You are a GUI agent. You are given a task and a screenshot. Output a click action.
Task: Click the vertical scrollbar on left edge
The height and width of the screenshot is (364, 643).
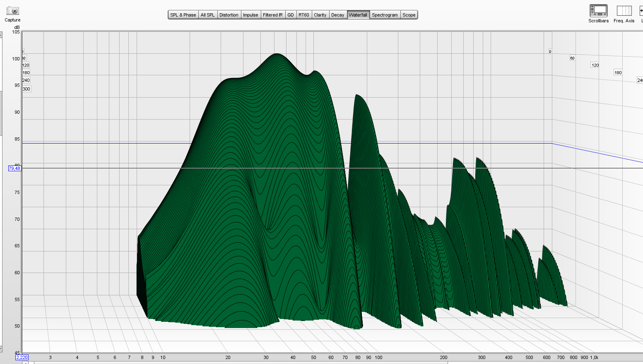[1, 192]
